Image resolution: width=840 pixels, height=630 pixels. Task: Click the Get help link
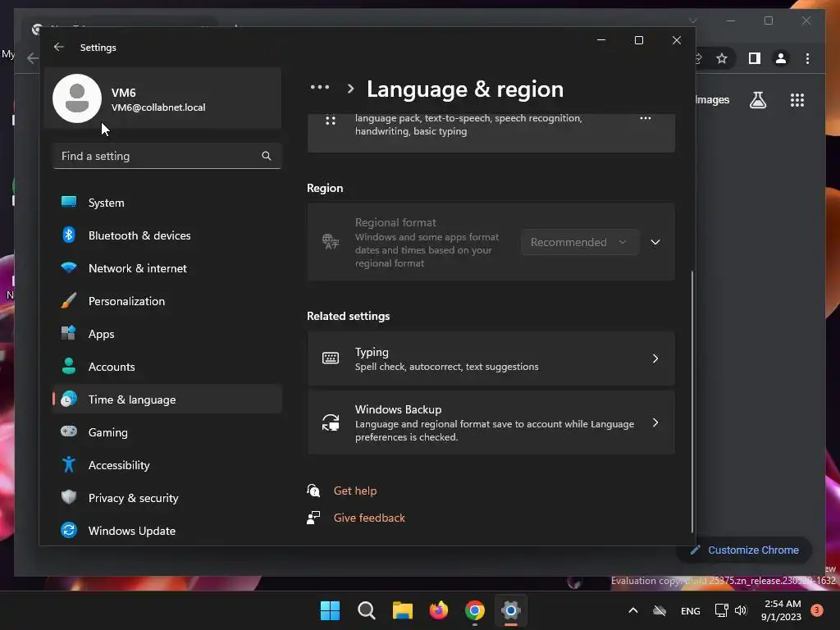pos(354,491)
